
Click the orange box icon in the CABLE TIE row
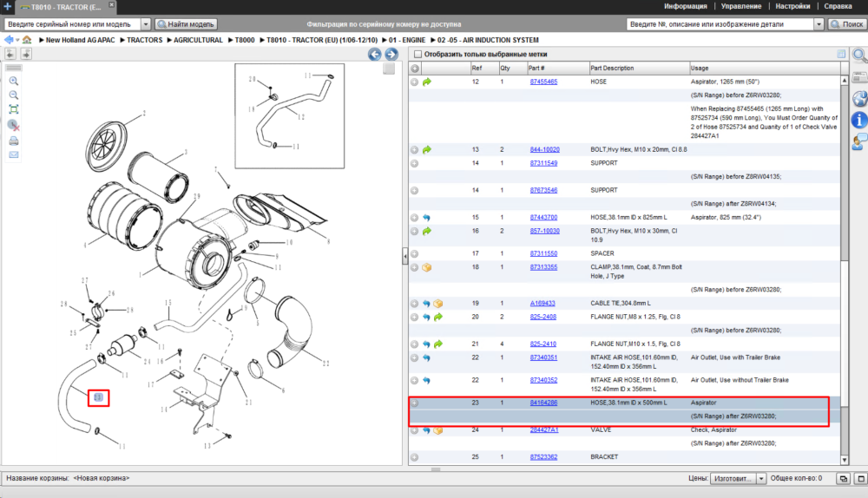point(437,304)
